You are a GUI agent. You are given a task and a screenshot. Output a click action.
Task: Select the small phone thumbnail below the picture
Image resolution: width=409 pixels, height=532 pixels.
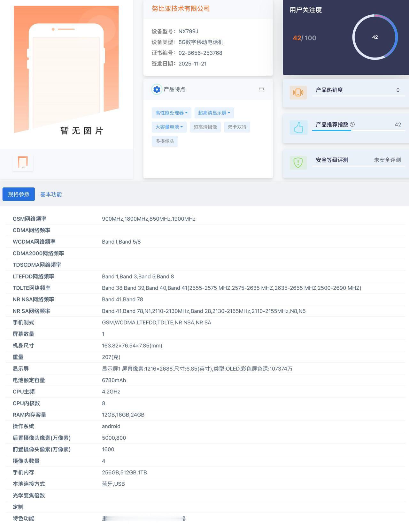[x=23, y=163]
